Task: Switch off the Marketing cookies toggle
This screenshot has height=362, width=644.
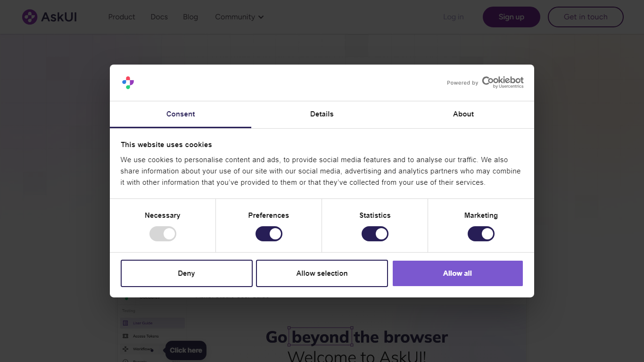Action: click(481, 234)
